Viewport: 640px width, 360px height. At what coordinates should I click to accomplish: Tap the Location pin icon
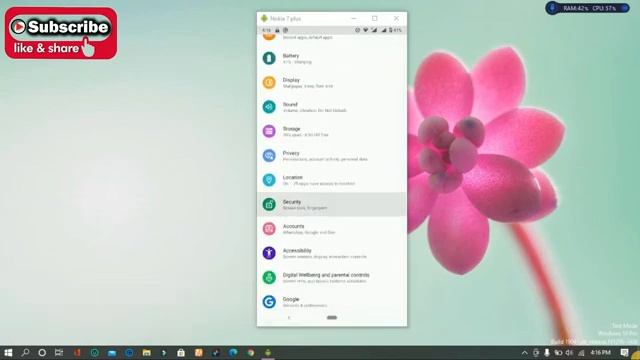(269, 180)
